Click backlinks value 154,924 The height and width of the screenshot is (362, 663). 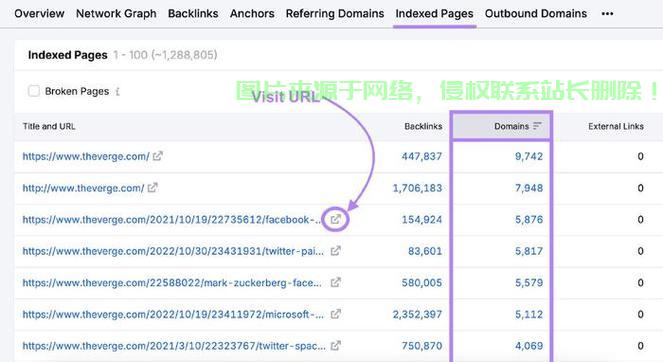pyautogui.click(x=422, y=219)
